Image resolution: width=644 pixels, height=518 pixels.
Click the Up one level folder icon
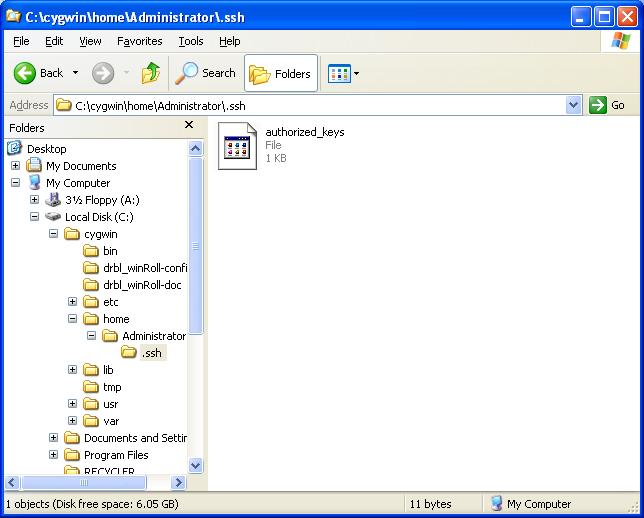coord(151,73)
